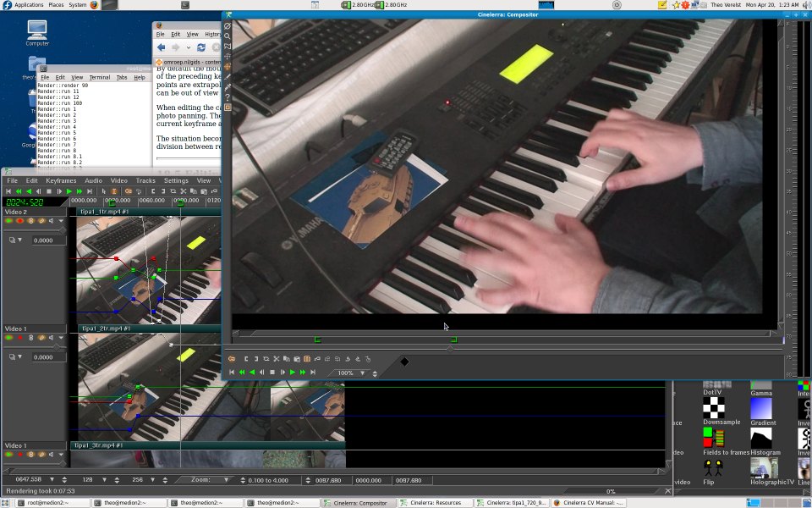This screenshot has width=812, height=508.
Task: Fast forward in the main timeline transport
Action: point(80,191)
